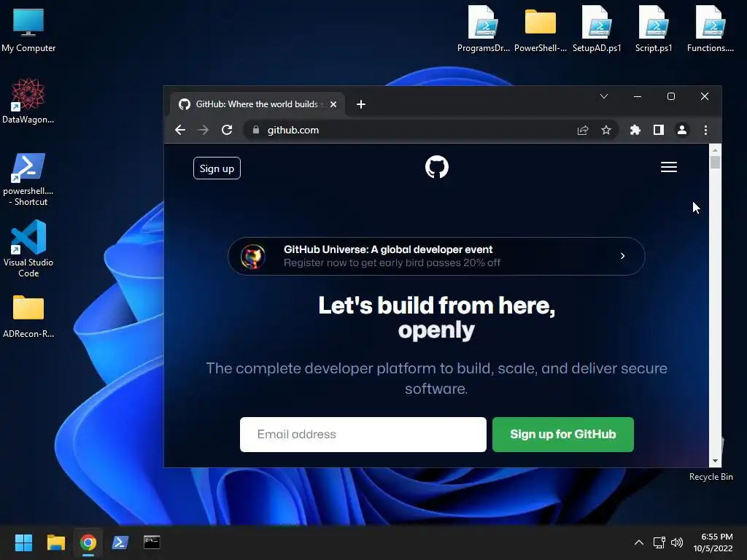Select Visual Studio Code desktop icon
Screen dimensions: 747x560
pyautogui.click(x=28, y=249)
